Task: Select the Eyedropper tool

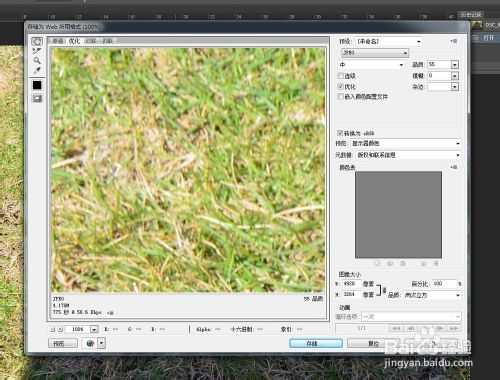Action: 37,70
